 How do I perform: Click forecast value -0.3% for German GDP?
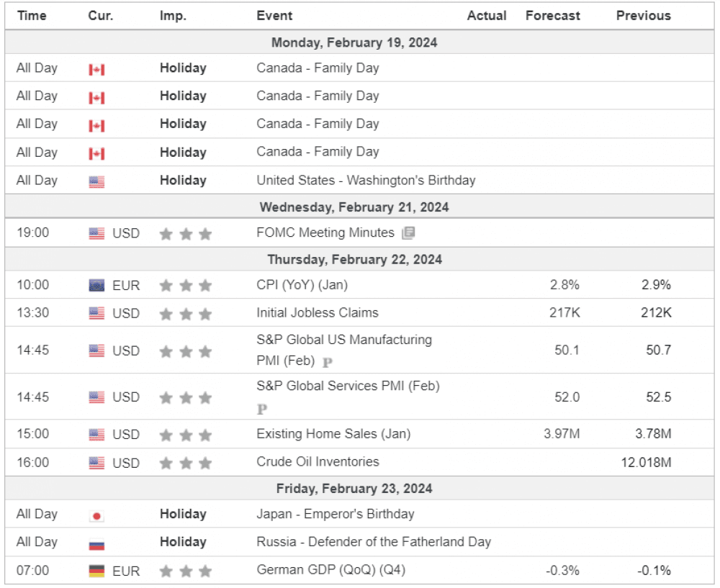point(562,571)
